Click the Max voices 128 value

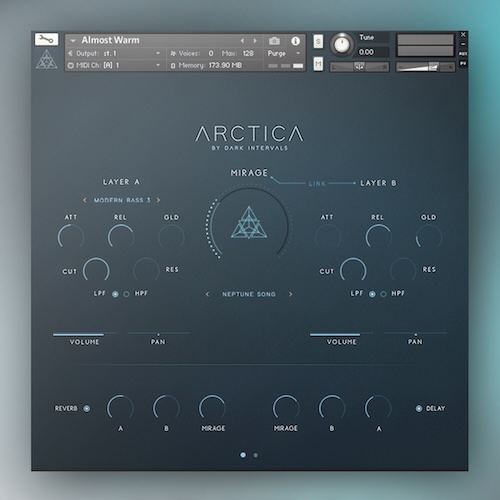click(x=248, y=53)
